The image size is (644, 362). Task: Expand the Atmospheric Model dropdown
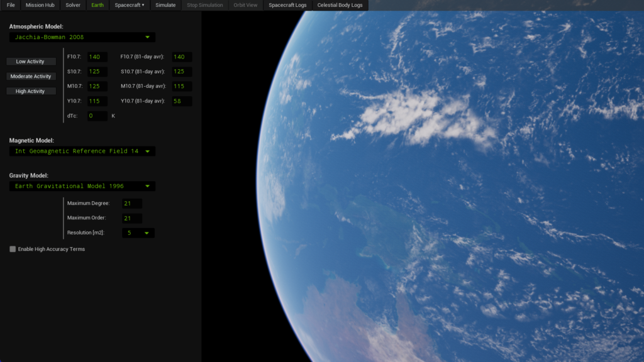tap(82, 37)
